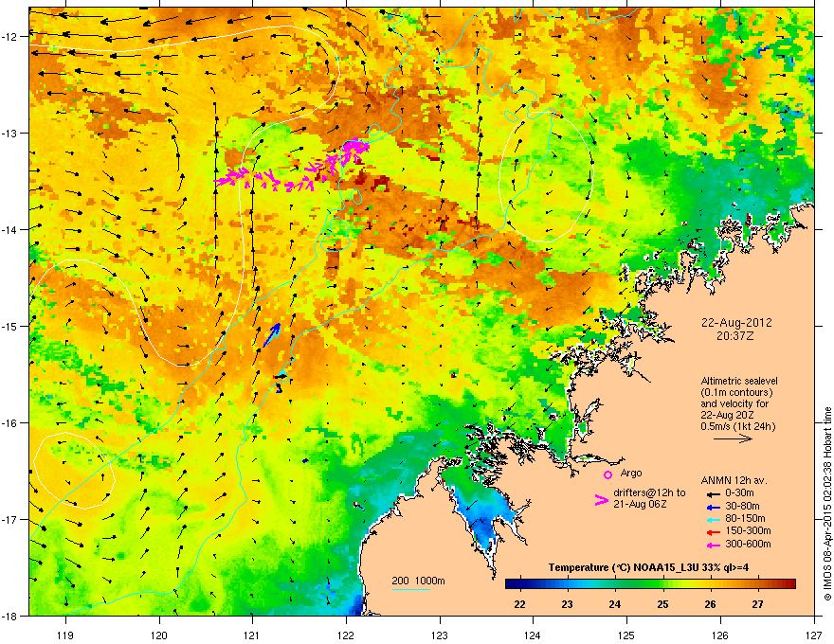Viewport: 834px width, 644px height.
Task: Click the longitude axis label 126
Action: [720, 635]
